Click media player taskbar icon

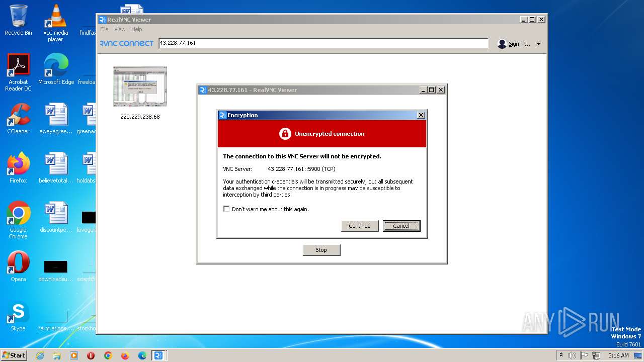coord(74,355)
